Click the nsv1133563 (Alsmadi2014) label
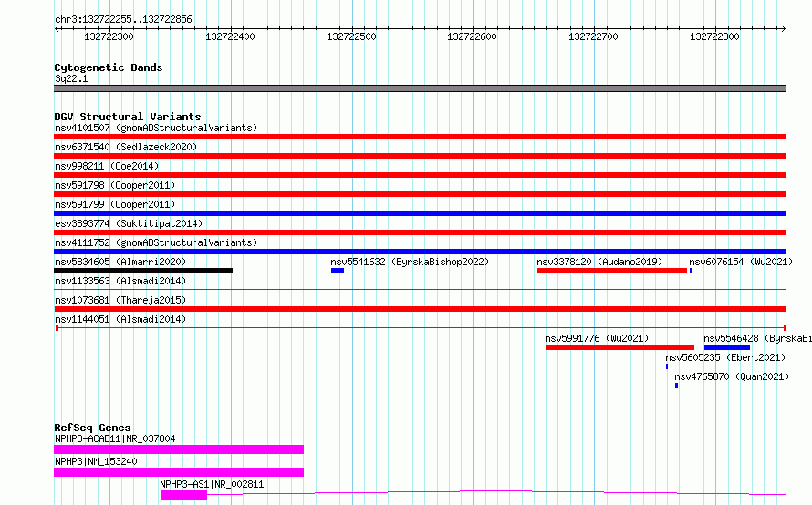812x505 pixels. point(120,281)
